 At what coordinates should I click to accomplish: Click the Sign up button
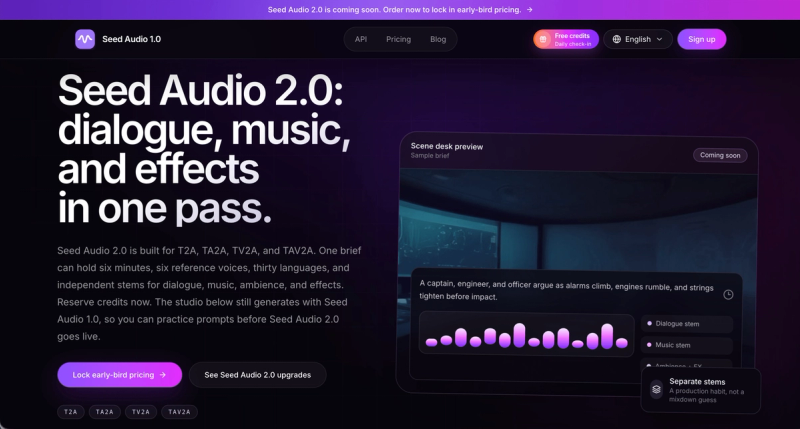click(x=702, y=39)
